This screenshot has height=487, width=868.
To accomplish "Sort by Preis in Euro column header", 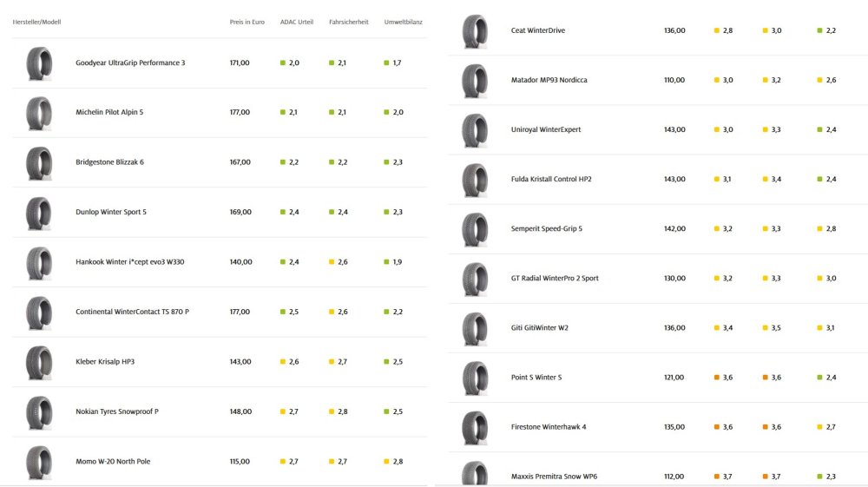I will [x=247, y=23].
